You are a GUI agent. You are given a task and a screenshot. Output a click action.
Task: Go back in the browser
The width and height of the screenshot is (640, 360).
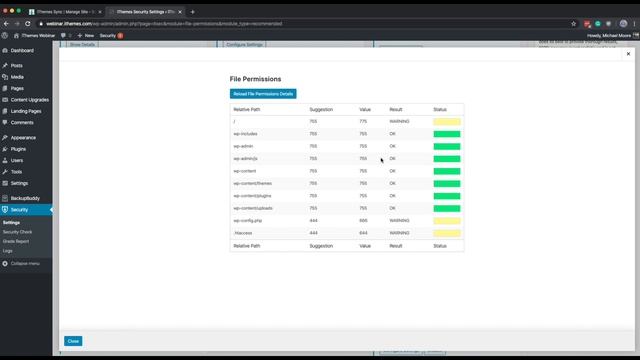tap(6, 24)
